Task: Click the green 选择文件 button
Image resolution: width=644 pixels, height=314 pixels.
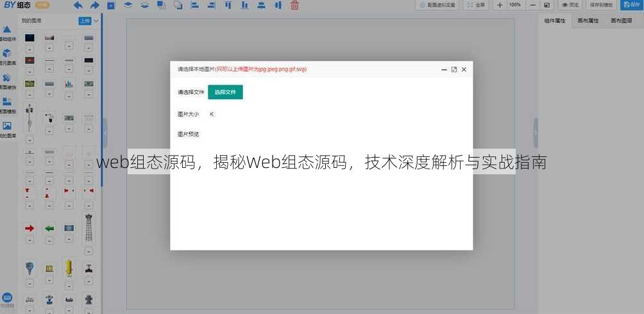Action: tap(226, 92)
